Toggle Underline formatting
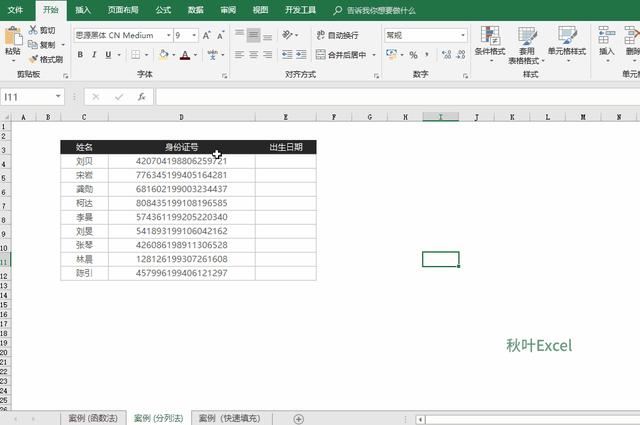640x425 pixels. [x=108, y=54]
